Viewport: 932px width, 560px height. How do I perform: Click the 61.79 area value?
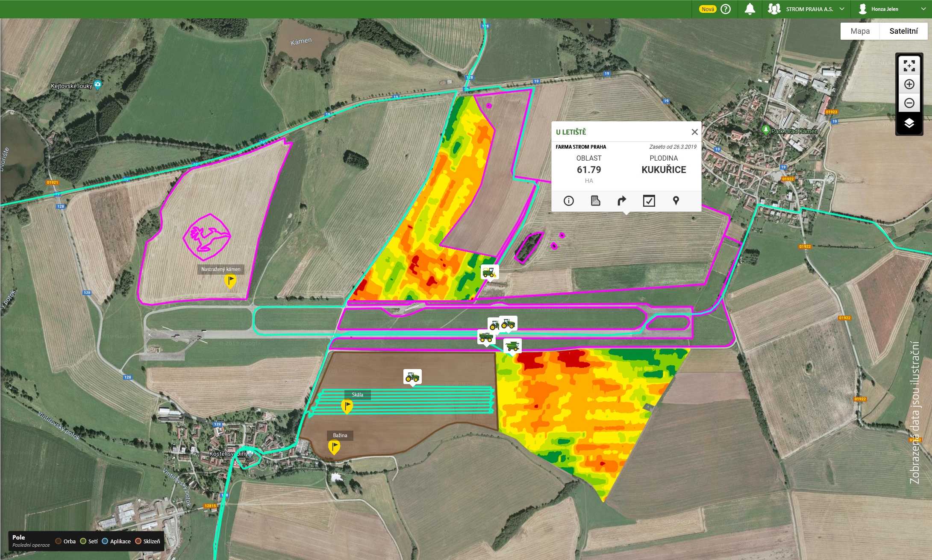[x=589, y=170]
